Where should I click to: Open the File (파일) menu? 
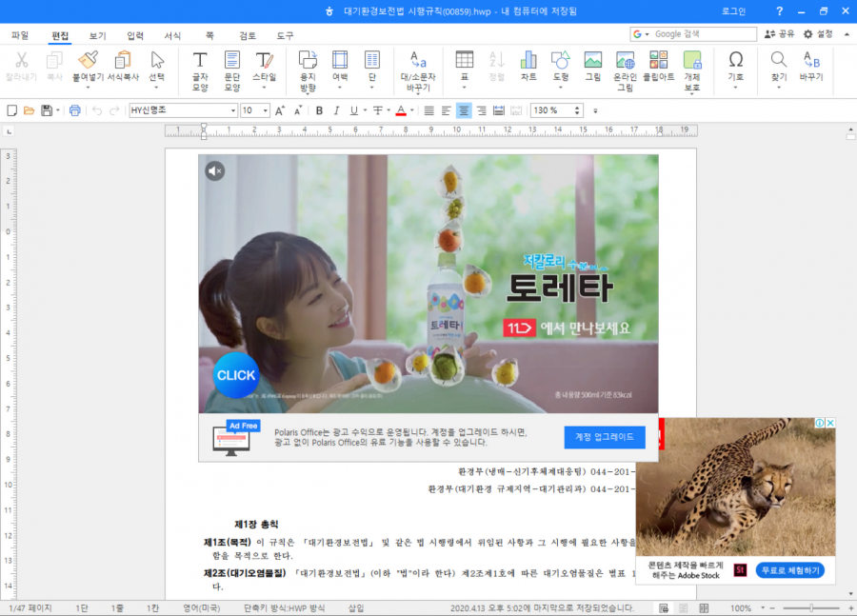tap(20, 35)
